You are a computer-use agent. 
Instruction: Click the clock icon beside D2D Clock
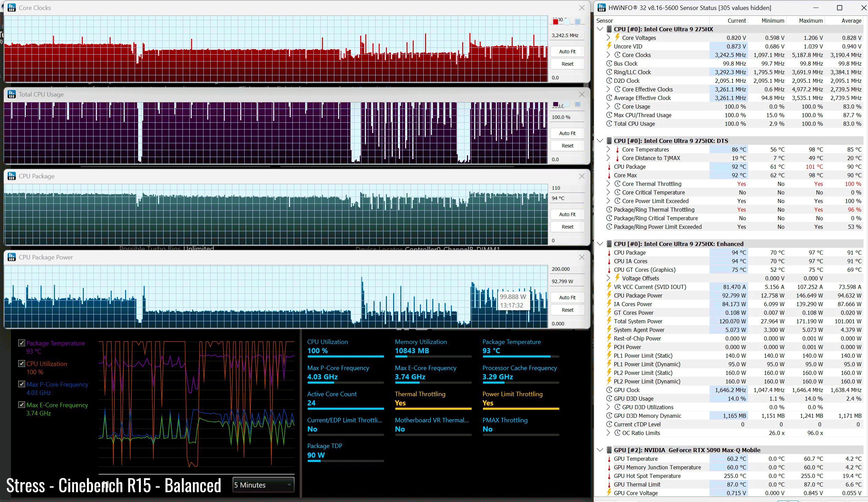pyautogui.click(x=609, y=80)
